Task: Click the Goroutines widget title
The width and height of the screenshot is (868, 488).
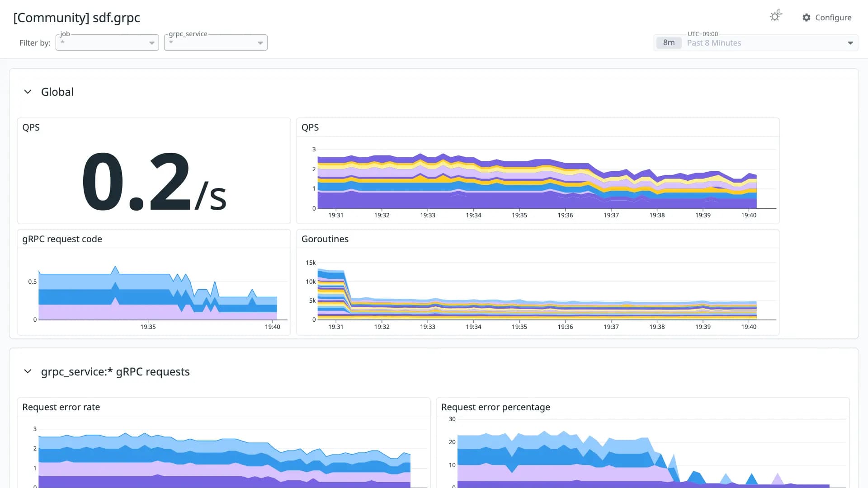Action: [x=325, y=239]
